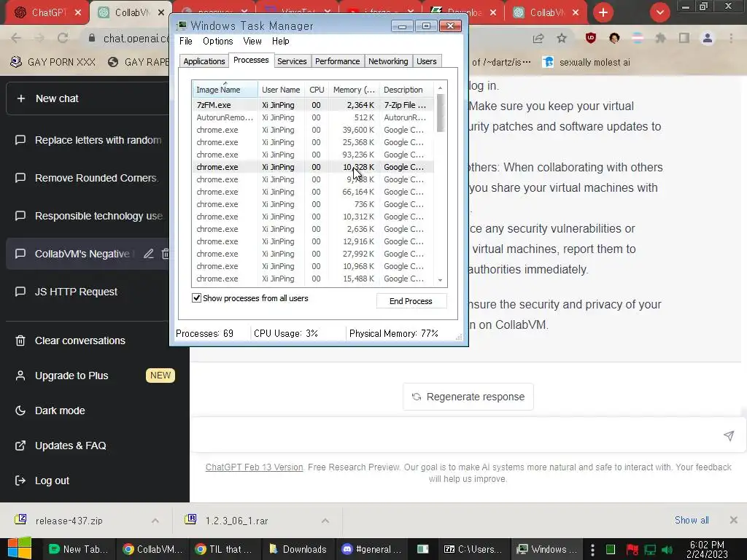Click the volume speaker tray icon
The width and height of the screenshot is (747, 560).
667,550
